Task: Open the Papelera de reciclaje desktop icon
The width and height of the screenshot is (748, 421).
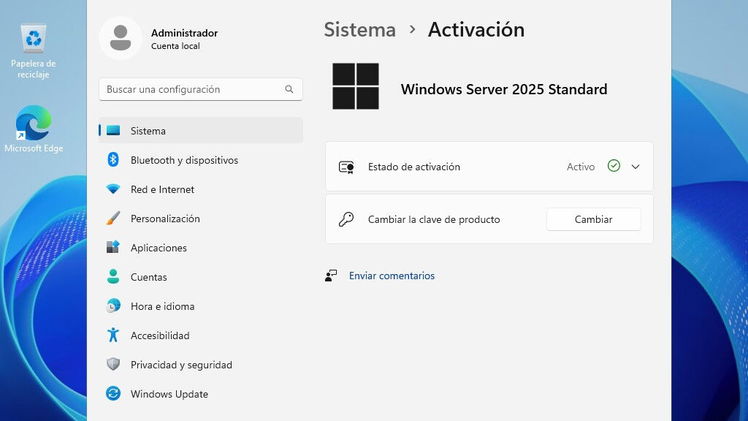Action: coord(33,51)
